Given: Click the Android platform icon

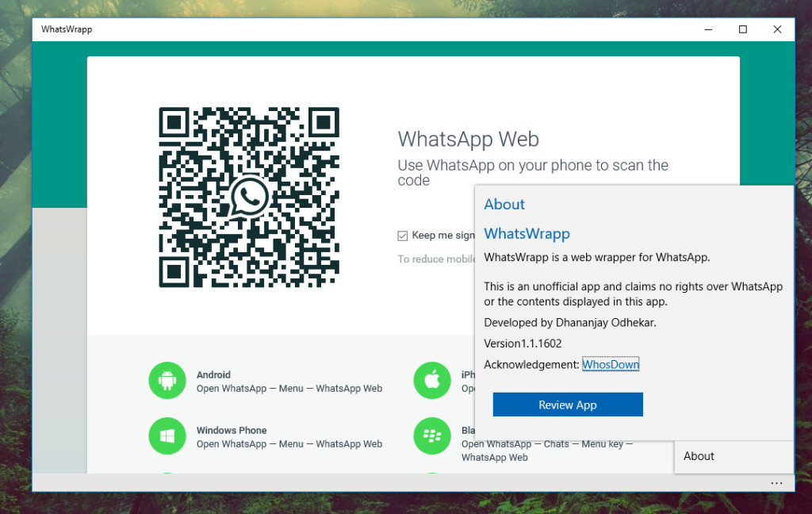Looking at the screenshot, I should [x=167, y=380].
